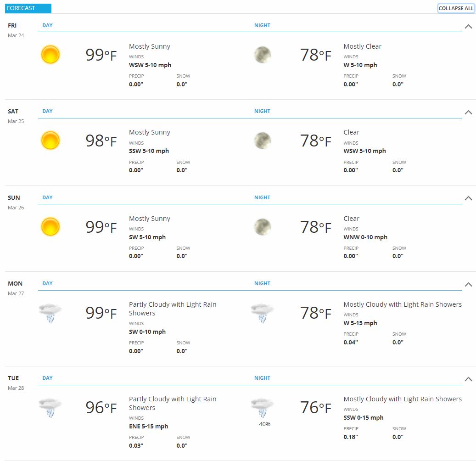Collapse the Sunday Mar 26 forecast
The width and height of the screenshot is (476, 461).
(468, 198)
